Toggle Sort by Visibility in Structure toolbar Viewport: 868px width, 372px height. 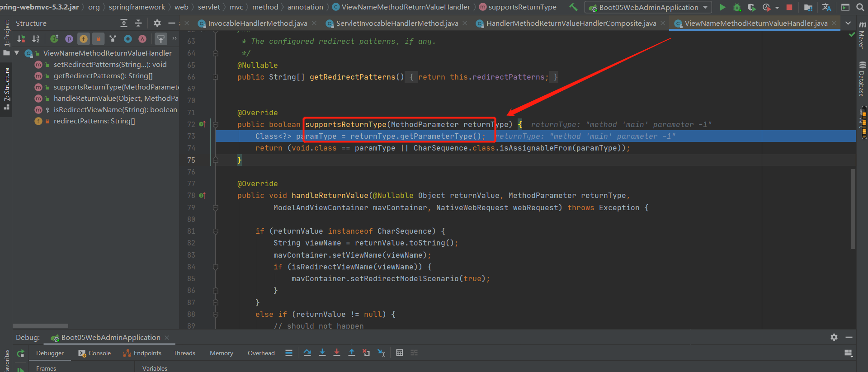pyautogui.click(x=21, y=39)
